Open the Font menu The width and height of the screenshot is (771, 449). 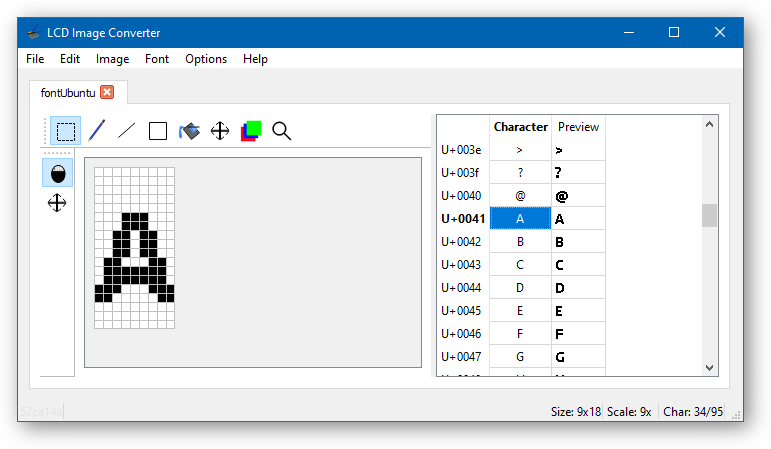pos(157,59)
